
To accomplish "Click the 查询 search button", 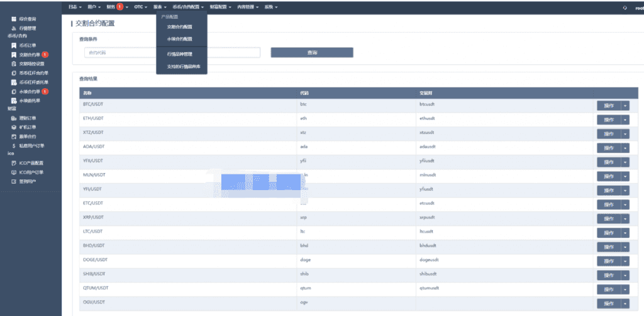I will (312, 53).
